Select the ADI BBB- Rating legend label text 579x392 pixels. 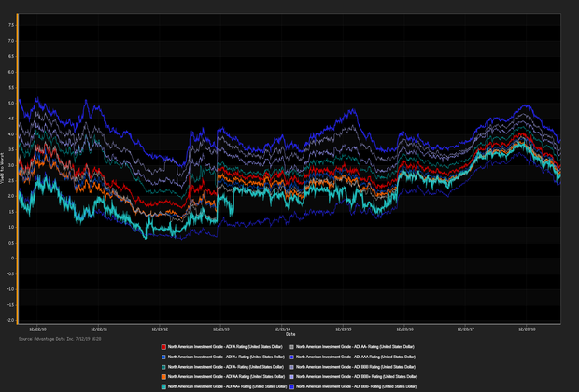pyautogui.click(x=357, y=386)
